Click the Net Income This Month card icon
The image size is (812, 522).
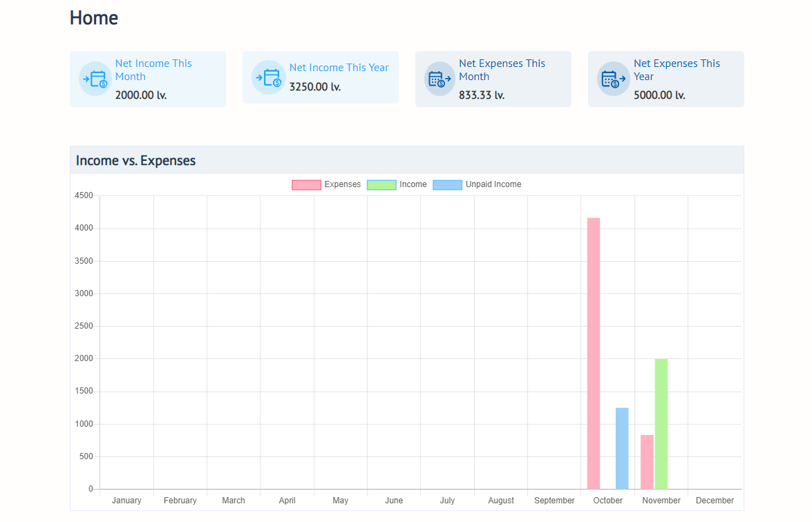point(94,79)
